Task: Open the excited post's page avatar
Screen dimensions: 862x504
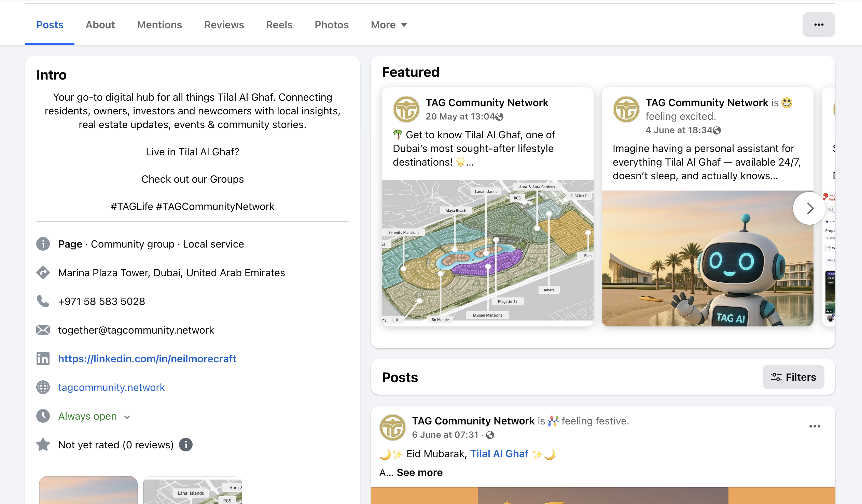Action: [x=626, y=109]
